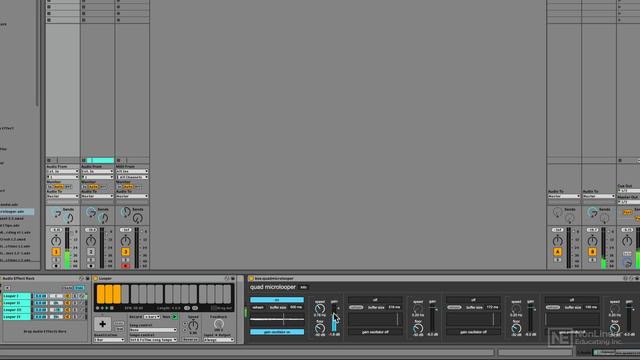The height and width of the screenshot is (360, 640).
Task: Toggle Looper device activator icon
Action: (96, 278)
